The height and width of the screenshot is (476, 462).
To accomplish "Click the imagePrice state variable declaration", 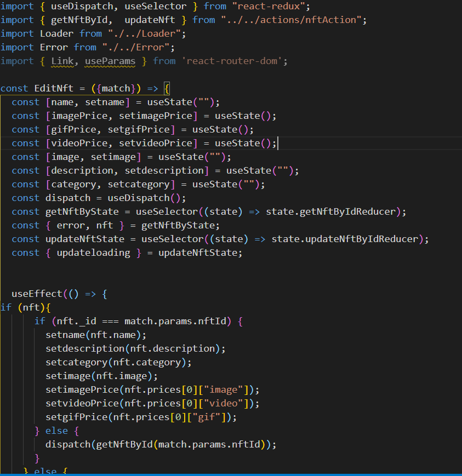I will click(x=79, y=116).
